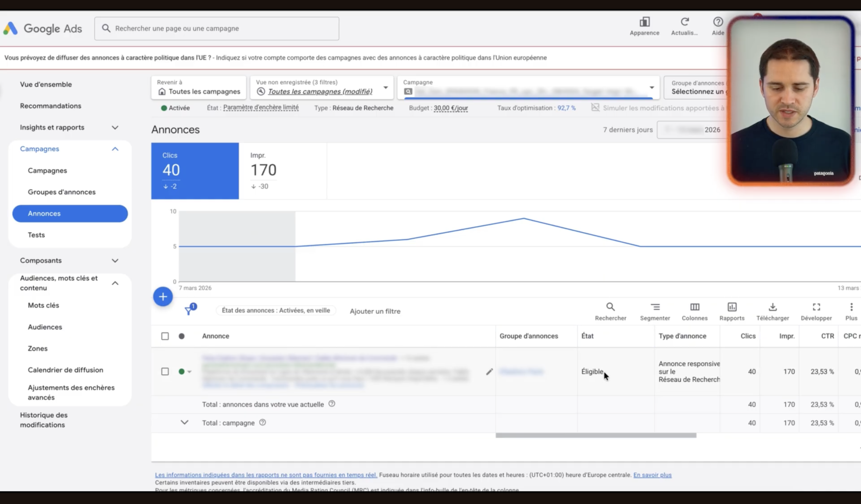Expand the Total : campagne row chevron

(x=184, y=422)
